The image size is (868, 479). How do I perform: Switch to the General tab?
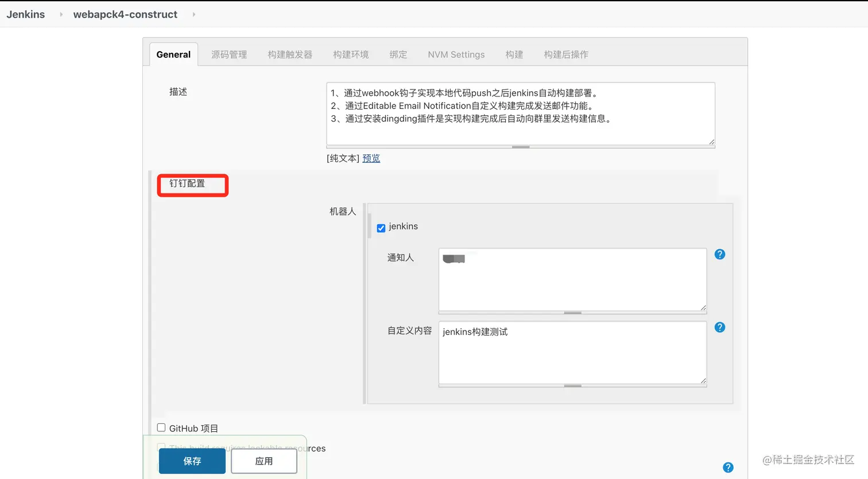pyautogui.click(x=173, y=54)
